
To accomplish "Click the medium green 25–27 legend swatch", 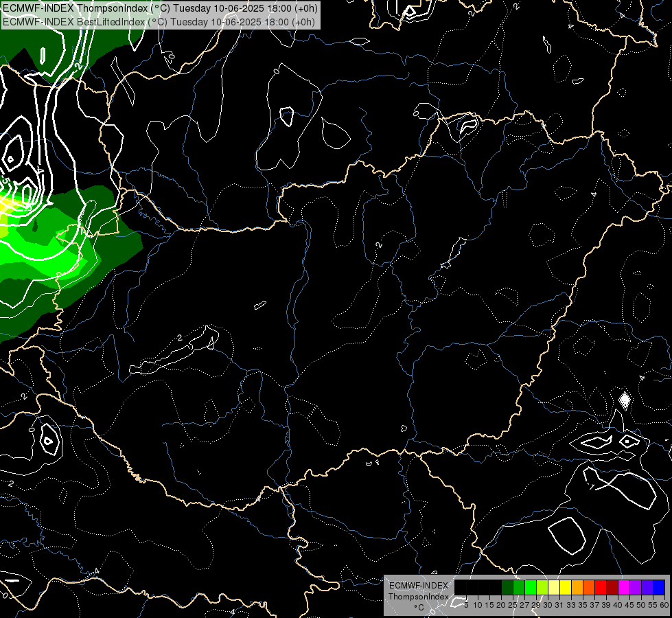I will coord(519,587).
